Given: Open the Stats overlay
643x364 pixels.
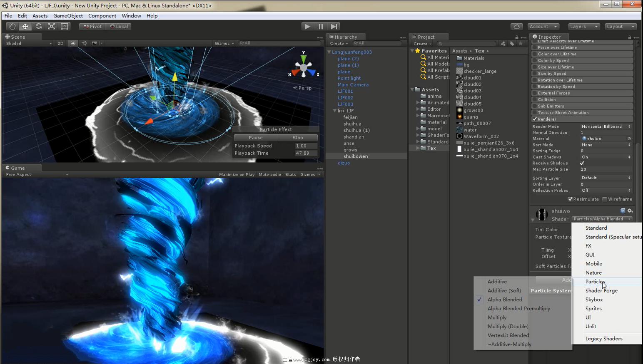Looking at the screenshot, I should 291,175.
